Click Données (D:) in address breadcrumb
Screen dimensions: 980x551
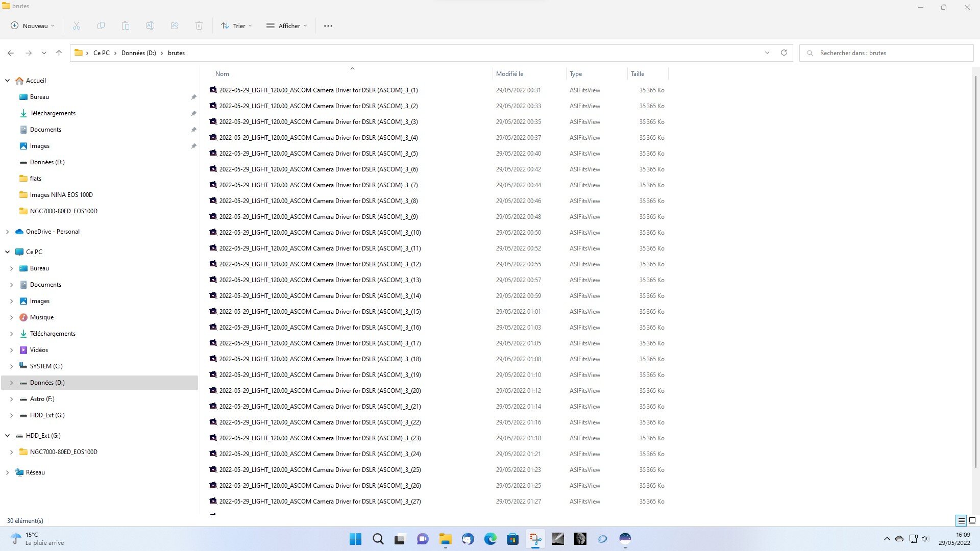[138, 53]
